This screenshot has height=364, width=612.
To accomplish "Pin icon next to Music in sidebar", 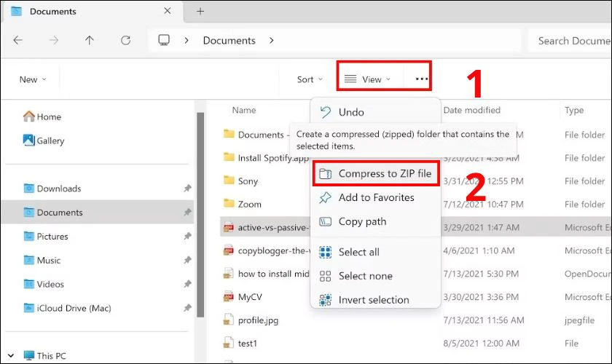I will tap(188, 260).
